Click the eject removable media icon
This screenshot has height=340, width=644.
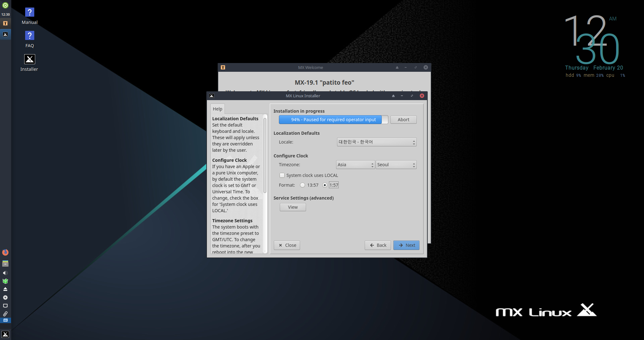point(5,289)
